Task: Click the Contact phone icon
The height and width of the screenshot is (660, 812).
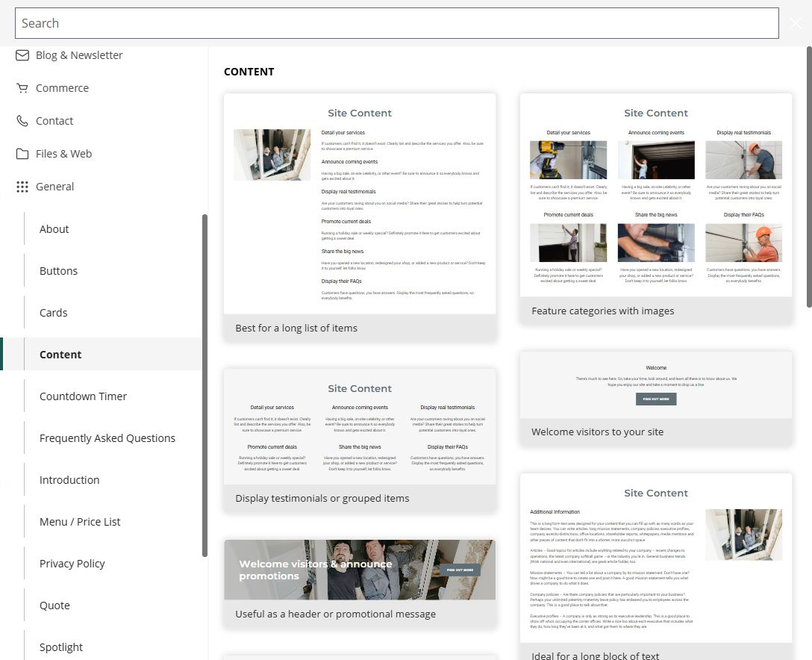Action: click(22, 121)
